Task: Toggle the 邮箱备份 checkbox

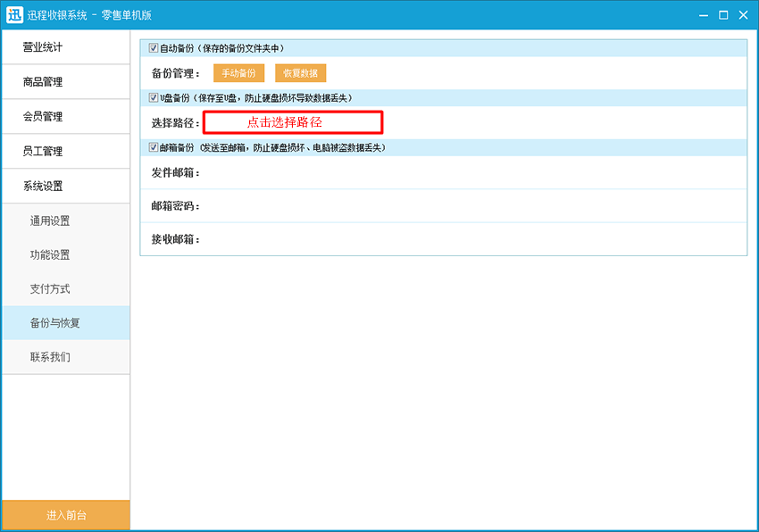Action: (x=154, y=146)
